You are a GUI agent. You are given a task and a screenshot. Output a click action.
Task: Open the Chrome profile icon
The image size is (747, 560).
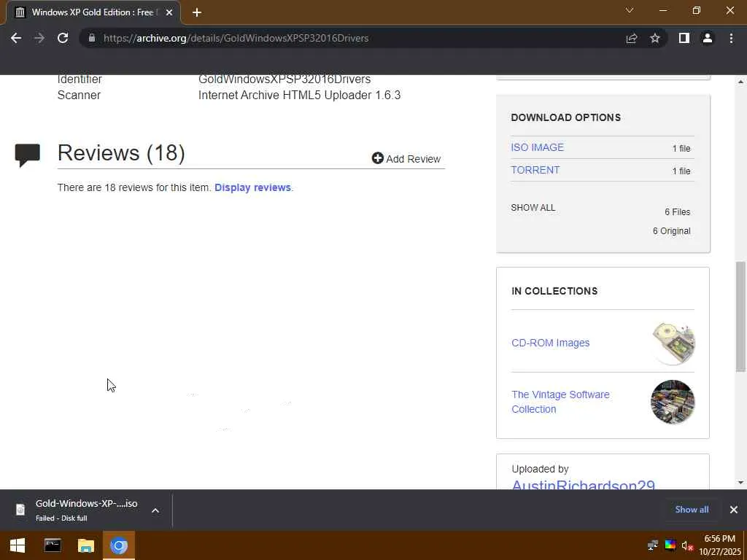(708, 38)
